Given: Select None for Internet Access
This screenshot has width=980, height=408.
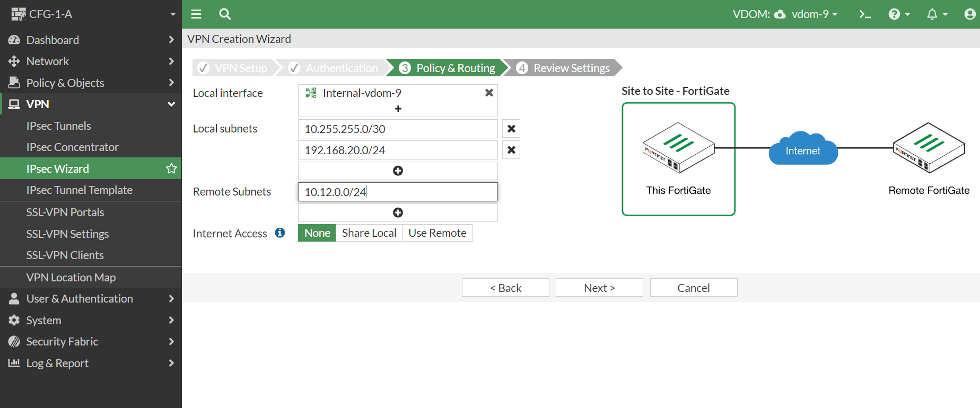Looking at the screenshot, I should click(x=317, y=233).
